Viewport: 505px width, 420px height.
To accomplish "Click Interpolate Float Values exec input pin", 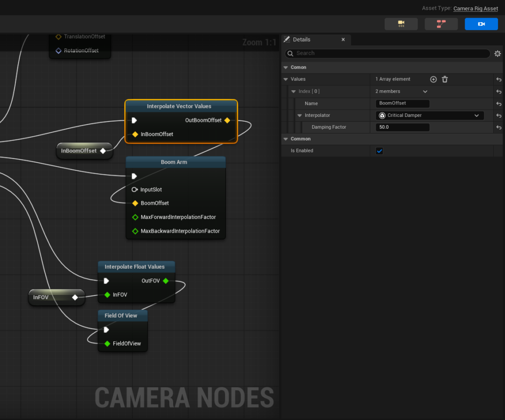I will [107, 281].
